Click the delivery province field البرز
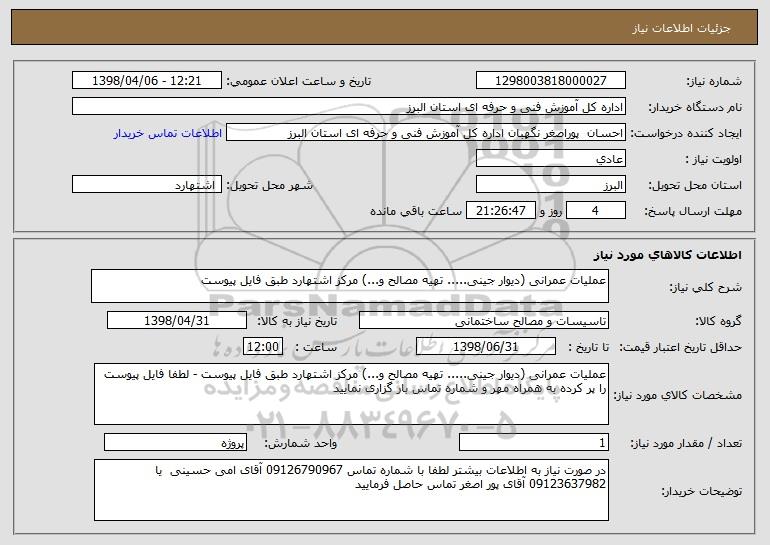This screenshot has width=770, height=545. click(x=550, y=185)
